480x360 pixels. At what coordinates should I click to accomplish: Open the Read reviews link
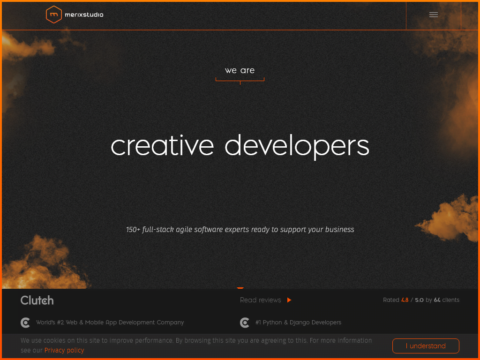coord(260,300)
